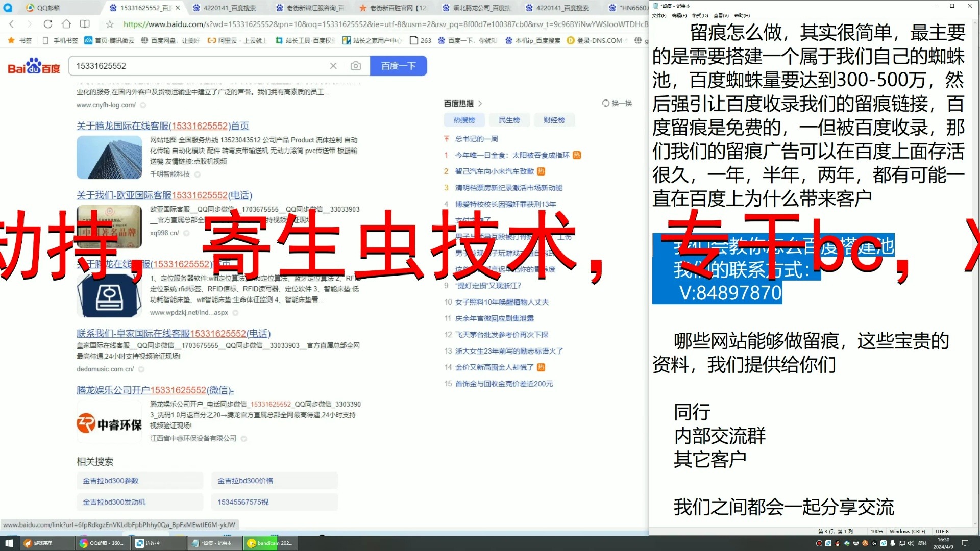Open hot topic 智己汽车向小米汽车致歉
Image resolution: width=980 pixels, height=551 pixels.
tap(494, 171)
